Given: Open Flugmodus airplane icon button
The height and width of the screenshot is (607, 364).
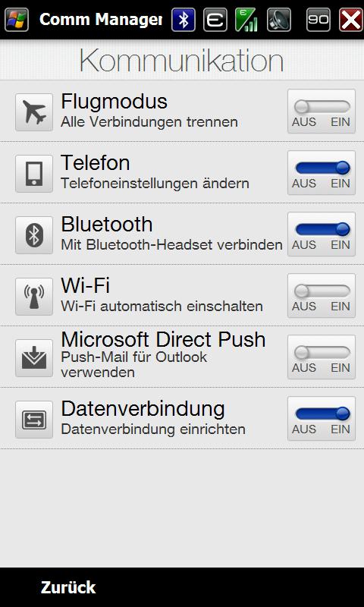Looking at the screenshot, I should point(34,112).
